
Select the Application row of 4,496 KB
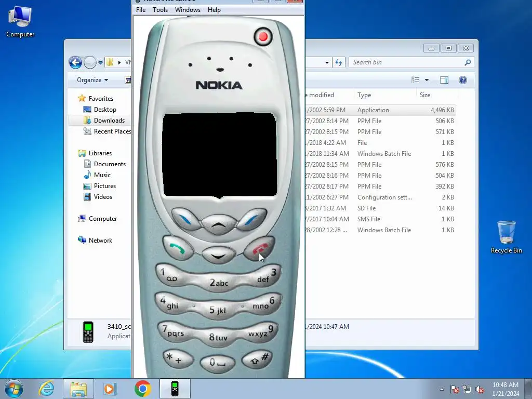click(380, 110)
